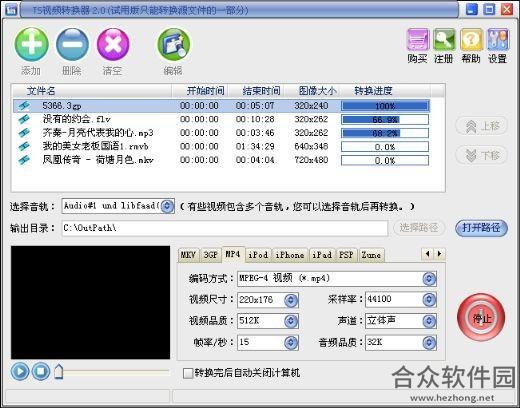Enable auto shutdown after conversion checkbox
Screen dimensions: 520x408
pos(188,373)
